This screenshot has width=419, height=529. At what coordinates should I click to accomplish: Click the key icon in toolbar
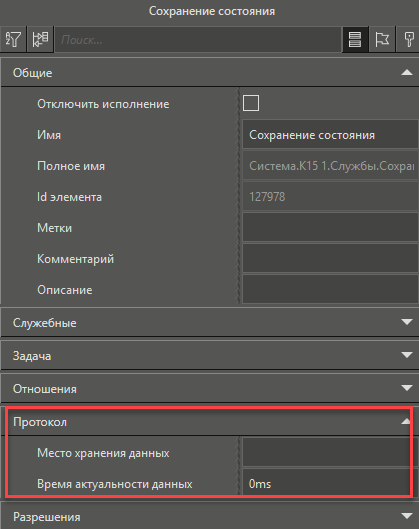[x=408, y=39]
